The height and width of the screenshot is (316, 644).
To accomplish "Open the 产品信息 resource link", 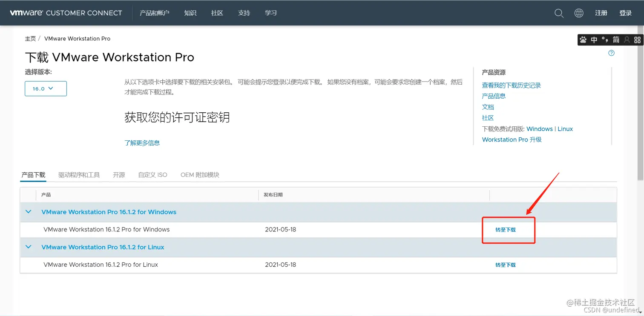I will tap(494, 96).
